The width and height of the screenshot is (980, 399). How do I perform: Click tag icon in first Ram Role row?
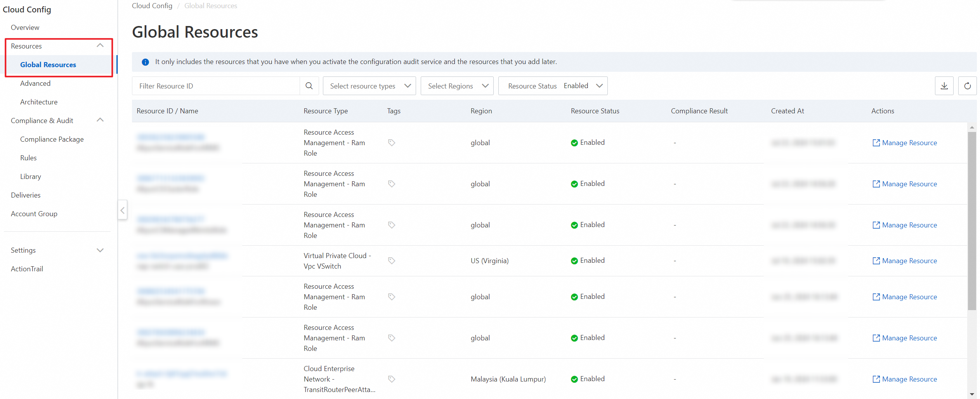click(x=392, y=143)
